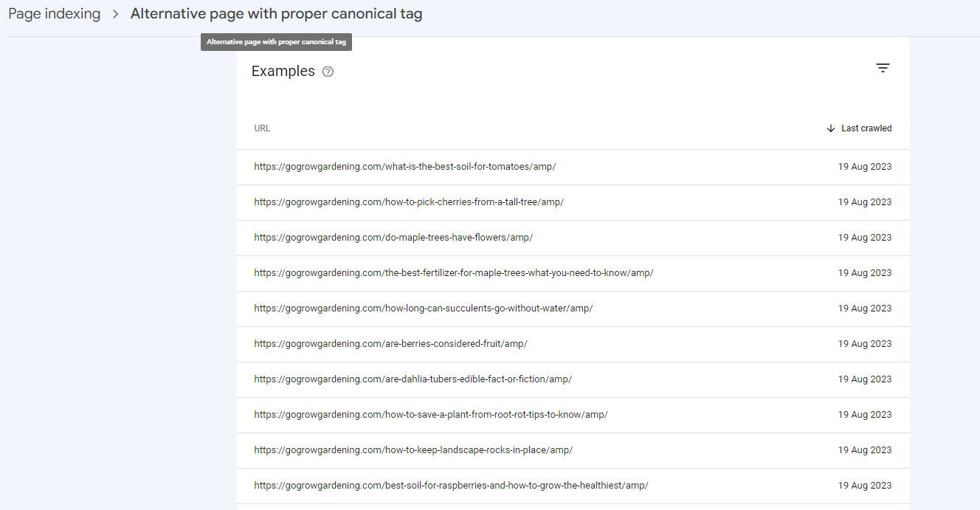Click the crawl date of the tomatoes row
Screen dimensions: 980x510
click(864, 167)
